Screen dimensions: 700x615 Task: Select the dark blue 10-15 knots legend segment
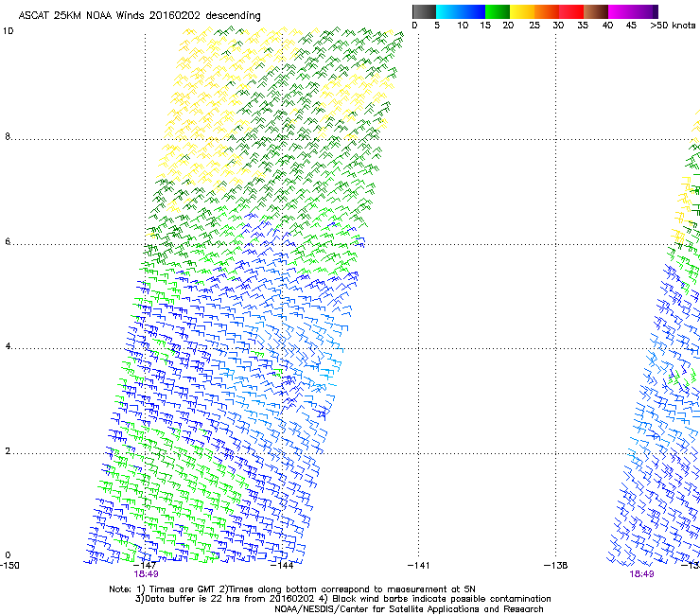[473, 11]
